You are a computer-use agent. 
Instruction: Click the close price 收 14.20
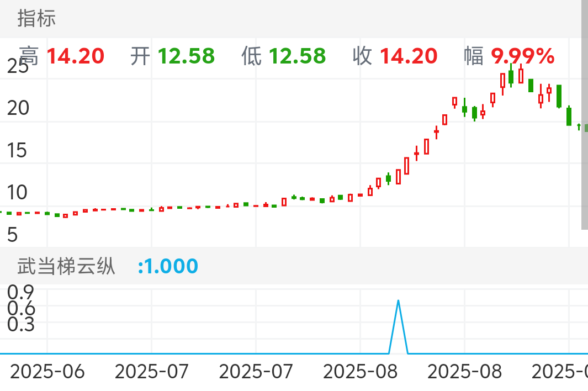click(409, 55)
